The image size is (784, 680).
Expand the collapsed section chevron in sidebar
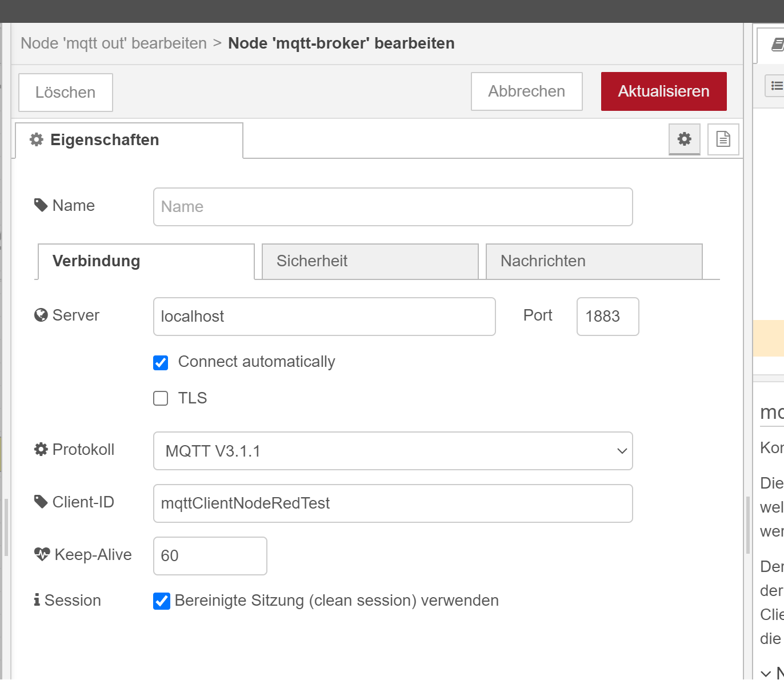(x=766, y=673)
